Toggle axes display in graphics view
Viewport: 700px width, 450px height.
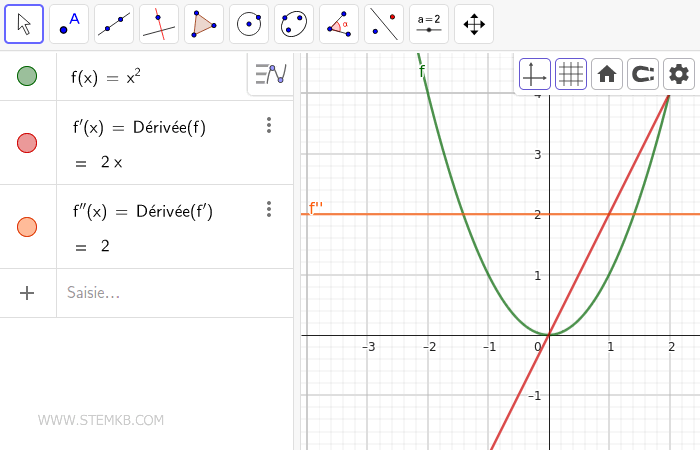(535, 74)
